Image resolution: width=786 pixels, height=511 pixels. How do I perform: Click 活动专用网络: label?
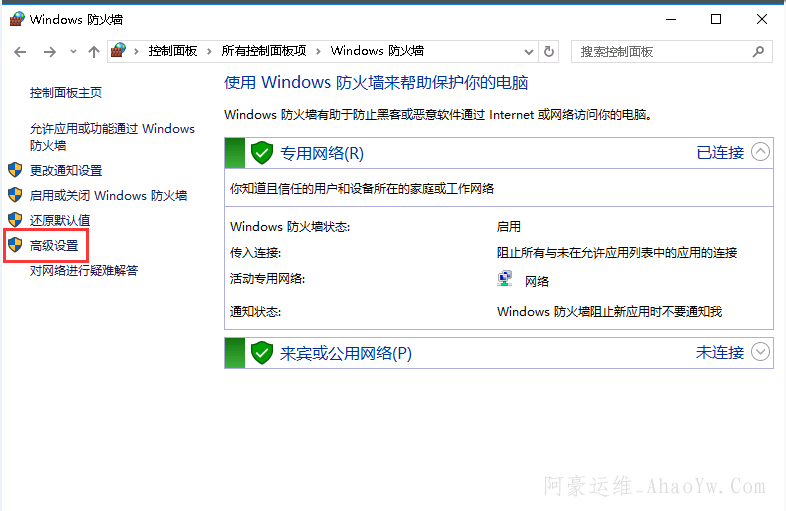[267, 279]
